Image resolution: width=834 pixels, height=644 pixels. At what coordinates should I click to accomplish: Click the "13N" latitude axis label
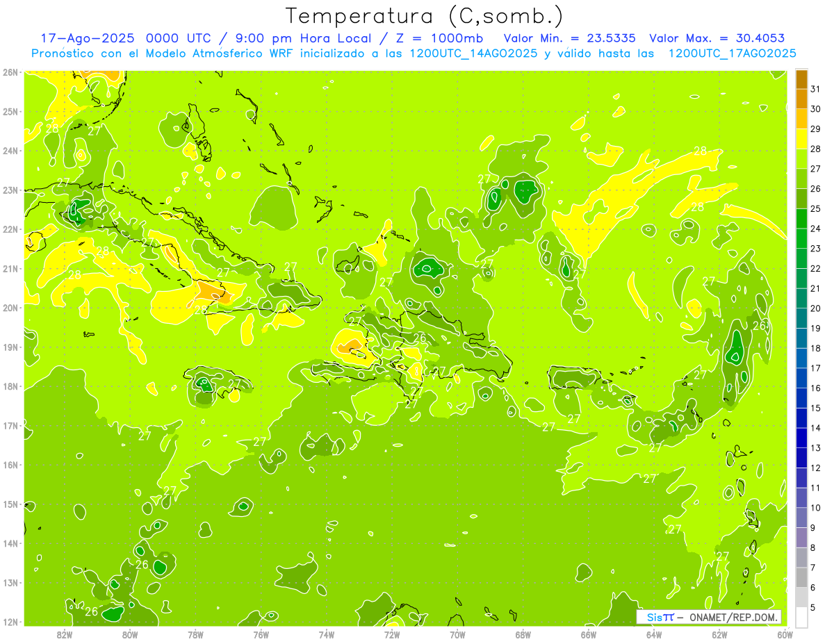point(10,582)
